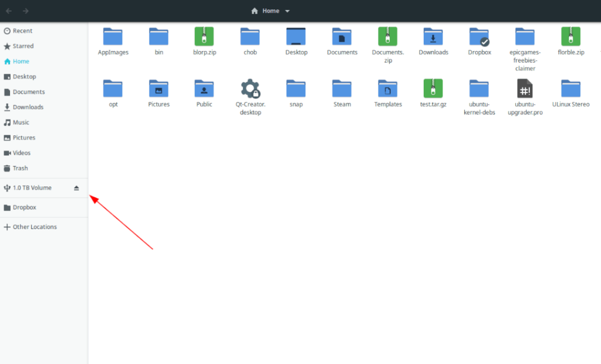
Task: Open the AppImages folder
Action: (113, 37)
